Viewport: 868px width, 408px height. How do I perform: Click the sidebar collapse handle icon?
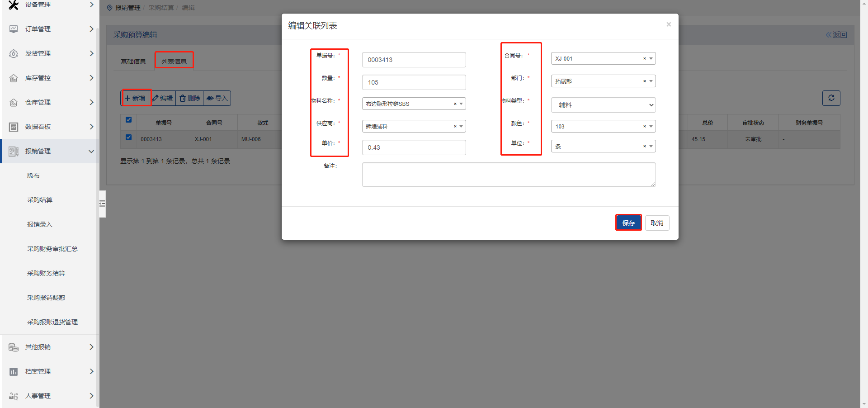click(x=102, y=204)
